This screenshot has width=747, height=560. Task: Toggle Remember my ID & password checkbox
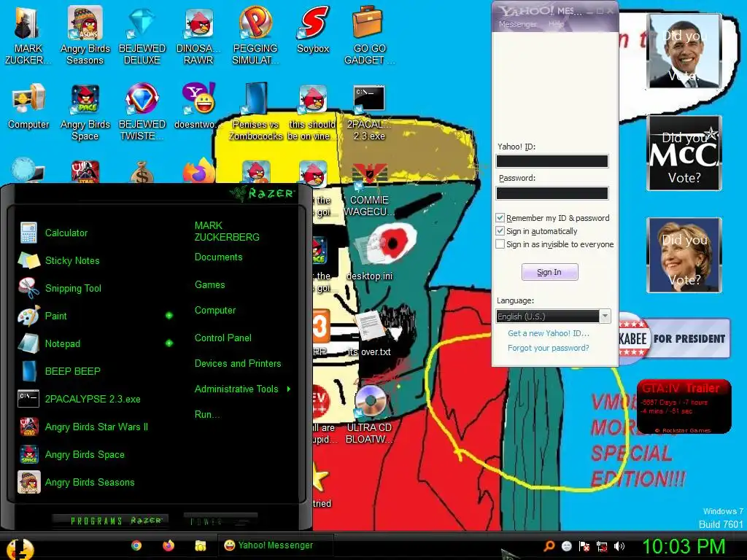[500, 217]
